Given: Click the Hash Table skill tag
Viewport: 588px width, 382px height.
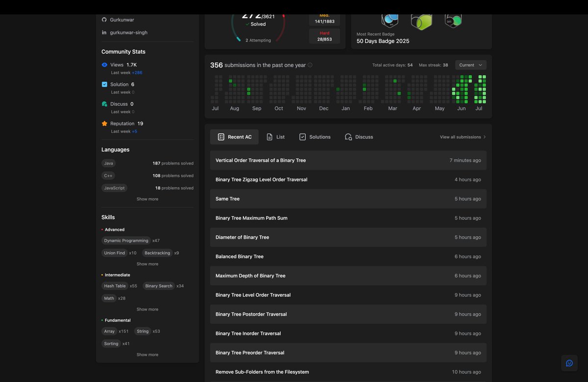Looking at the screenshot, I should tap(115, 286).
